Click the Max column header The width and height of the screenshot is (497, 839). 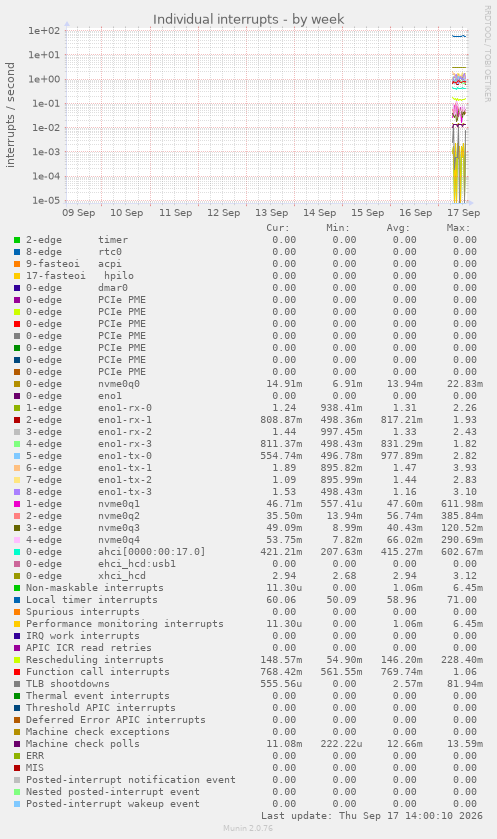point(458,228)
